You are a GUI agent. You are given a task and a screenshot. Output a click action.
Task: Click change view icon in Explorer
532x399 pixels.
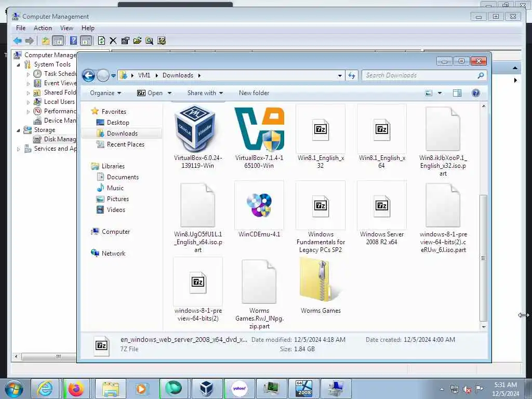(x=429, y=93)
